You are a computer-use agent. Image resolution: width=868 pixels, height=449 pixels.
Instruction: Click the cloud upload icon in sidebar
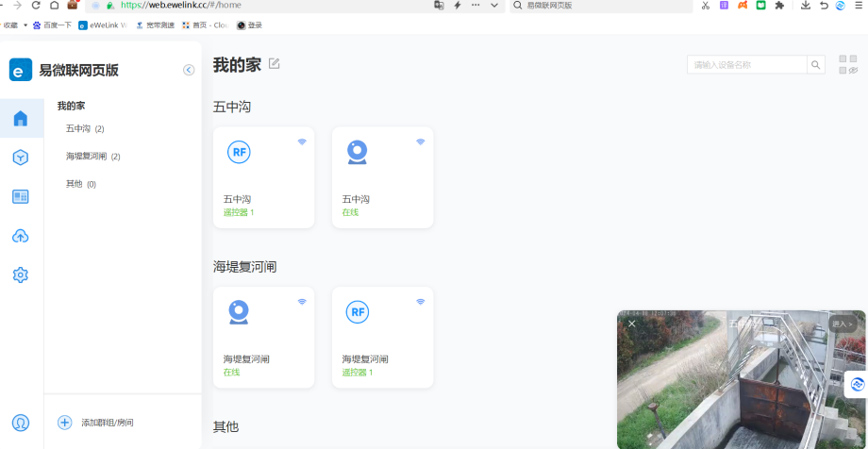[x=21, y=236]
